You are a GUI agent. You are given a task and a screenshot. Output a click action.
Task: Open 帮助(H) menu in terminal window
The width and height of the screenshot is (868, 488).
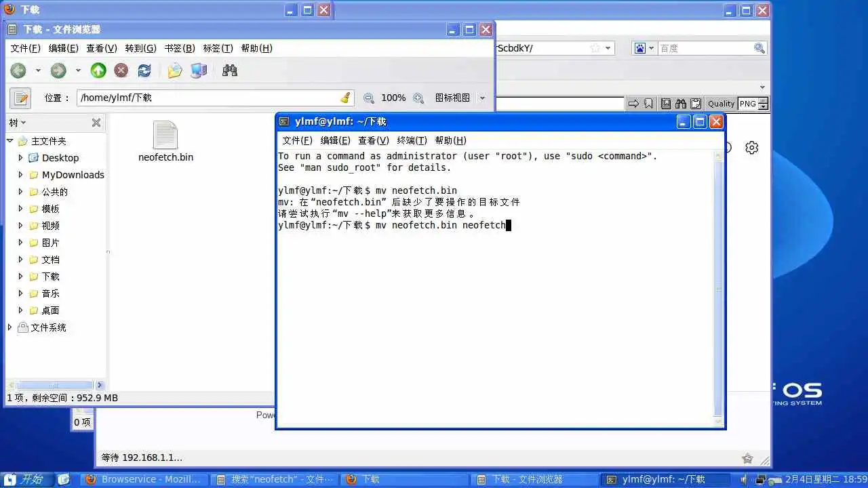[x=450, y=140]
